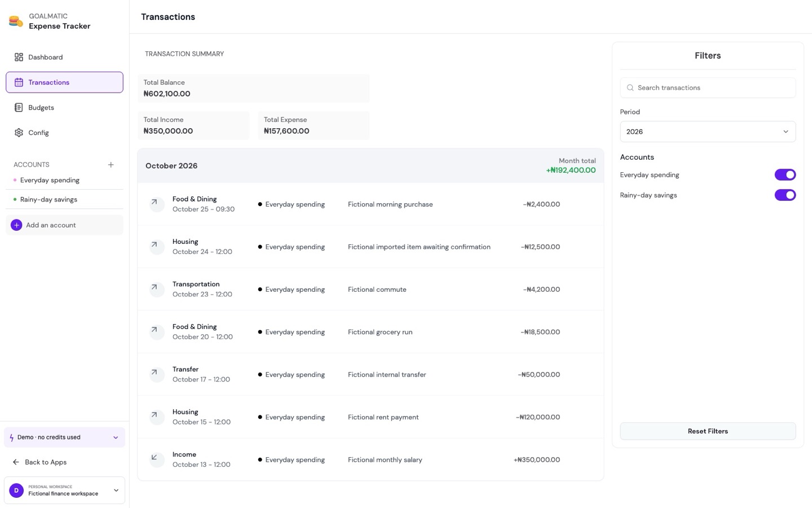The image size is (812, 508).
Task: Focus the Search transactions field
Action: click(x=708, y=88)
